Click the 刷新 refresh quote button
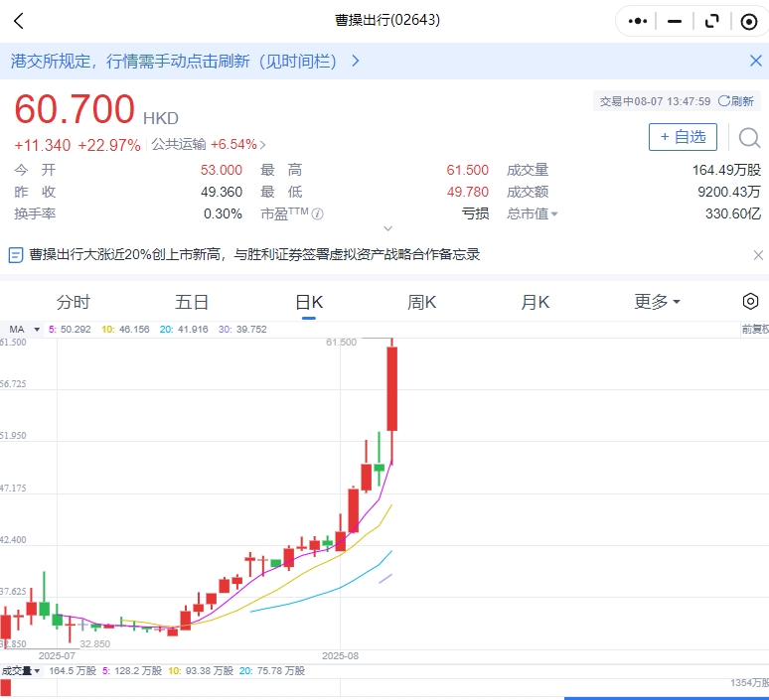The image size is (769, 700). (x=736, y=101)
